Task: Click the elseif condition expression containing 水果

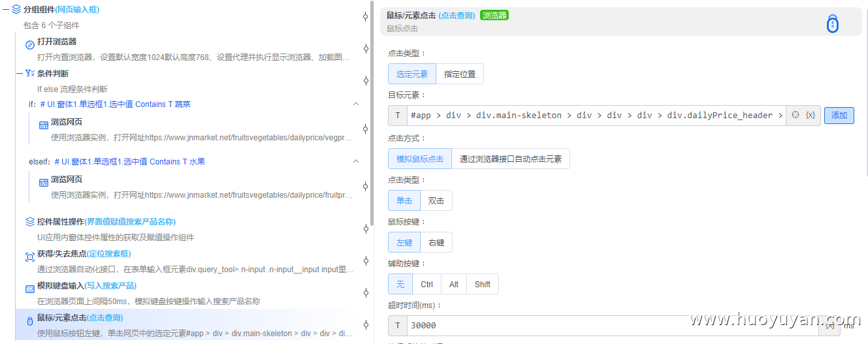Action: [129, 161]
